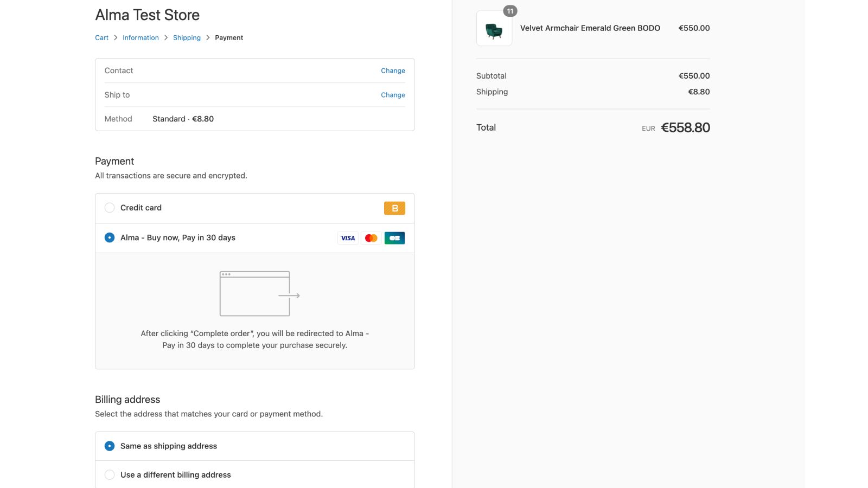Viewport: 868px width, 488px height.
Task: Click the product name Velvet Armchair Emerald Green BODO
Action: coord(590,28)
